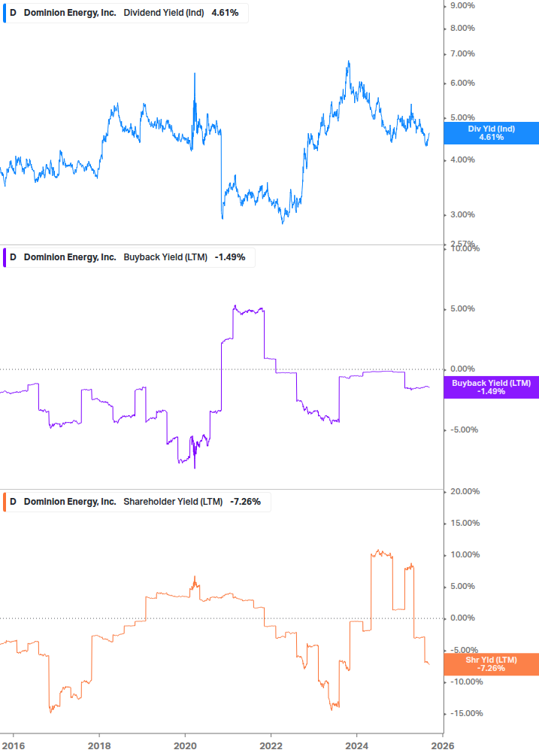The height and width of the screenshot is (756, 539).
Task: Click Dominion Energy, Inc. name in buyback legend
Action: [70, 257]
